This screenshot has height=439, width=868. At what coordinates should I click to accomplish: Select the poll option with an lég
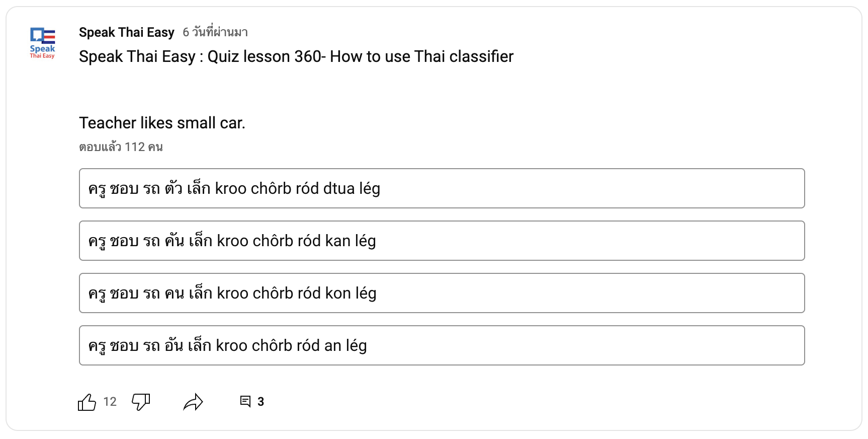(442, 345)
